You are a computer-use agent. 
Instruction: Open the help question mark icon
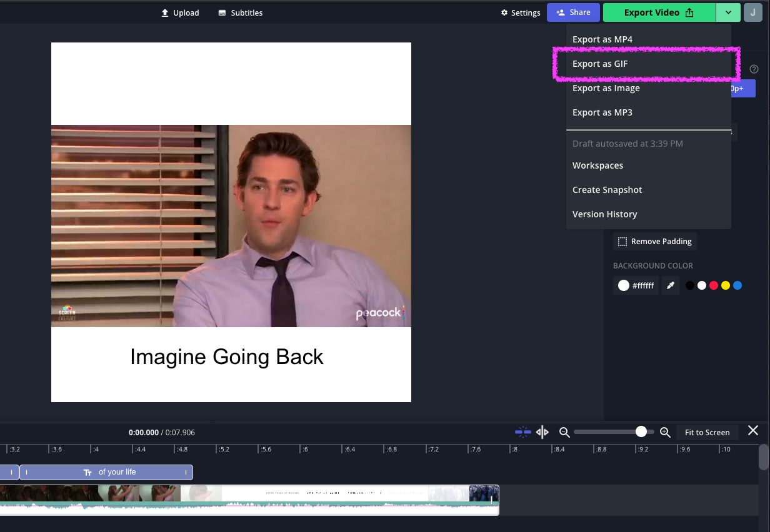754,69
